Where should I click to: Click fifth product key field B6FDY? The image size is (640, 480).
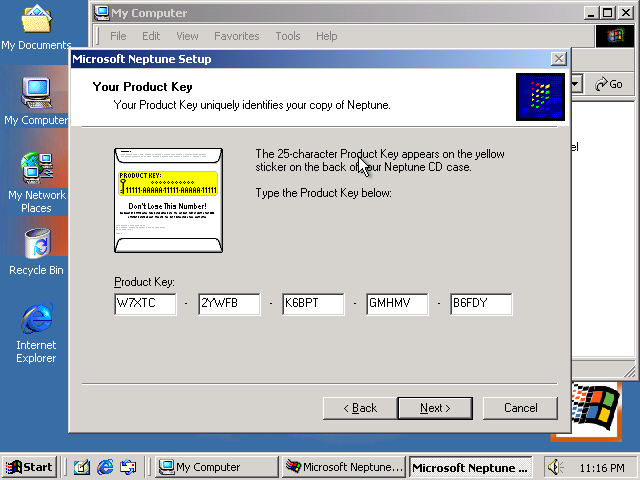tap(481, 304)
